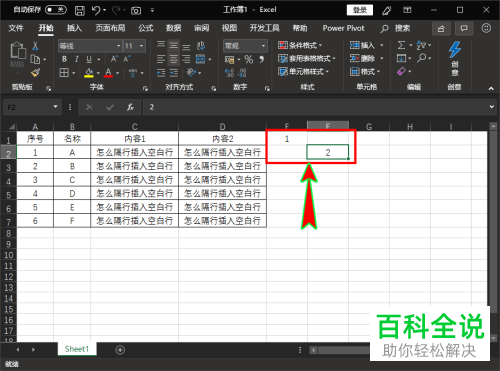
Task: Click the Share icon button
Action: [441, 29]
